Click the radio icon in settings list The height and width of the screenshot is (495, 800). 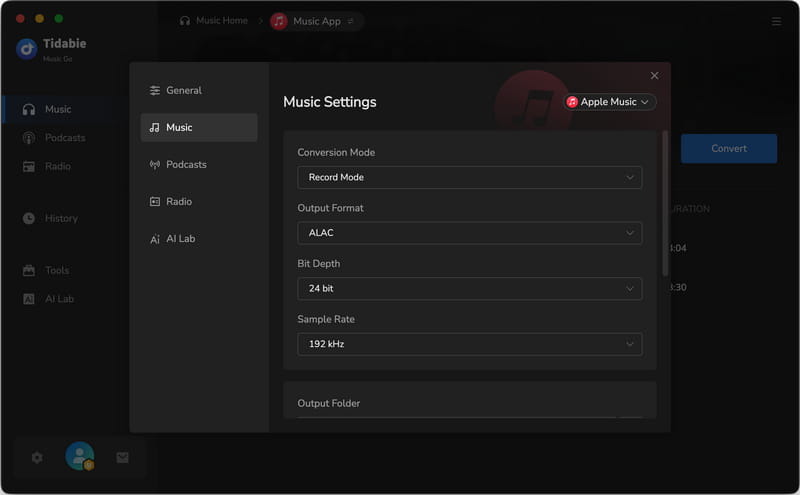tap(155, 202)
